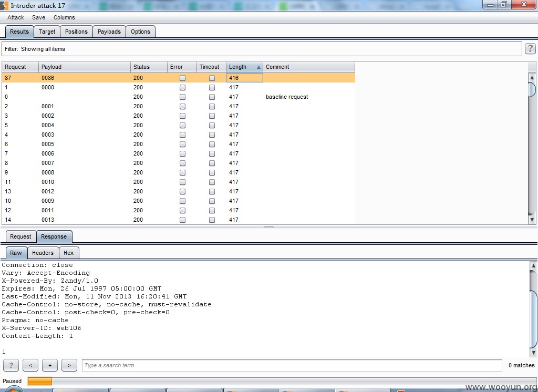Select the row with payload 0006
This screenshot has height=392, width=538.
coord(179,153)
